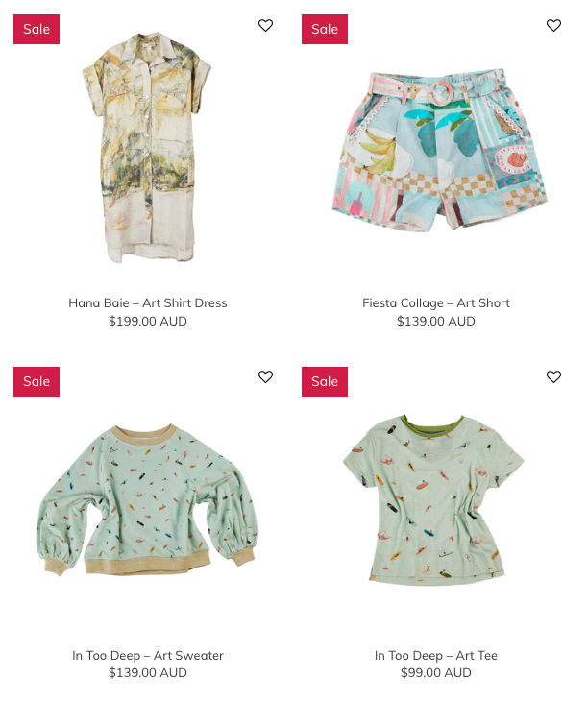Open Hana Baie – Art Shirt Dress link
The width and height of the screenshot is (588, 701).
pos(148,302)
